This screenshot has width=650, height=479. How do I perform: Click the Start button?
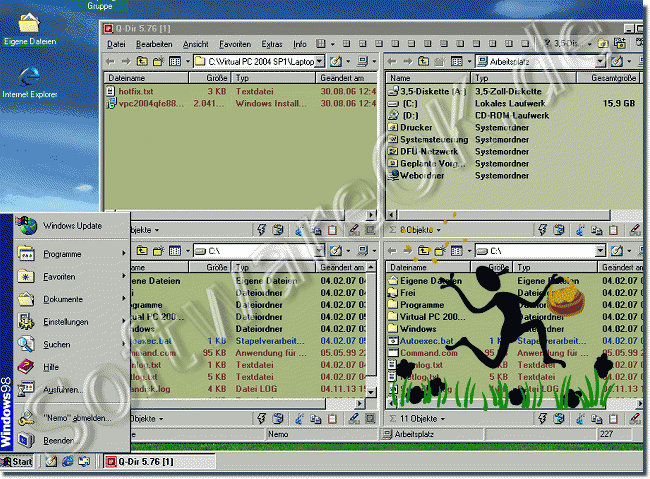coord(17,462)
